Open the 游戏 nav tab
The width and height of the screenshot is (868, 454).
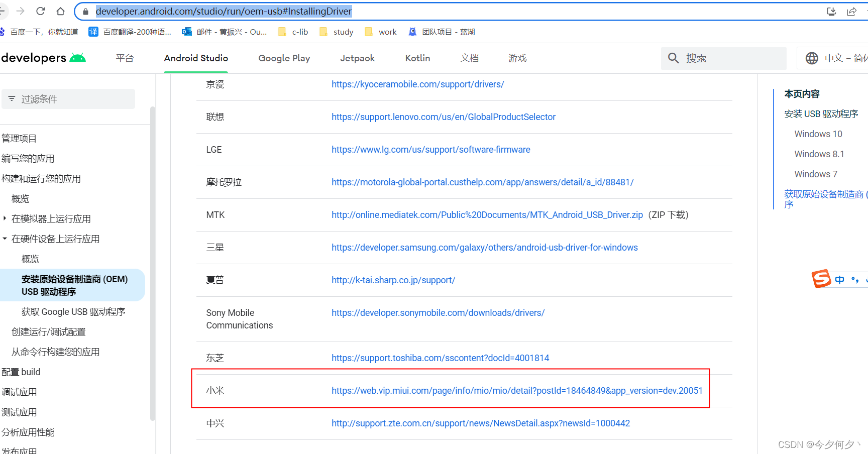(x=517, y=58)
